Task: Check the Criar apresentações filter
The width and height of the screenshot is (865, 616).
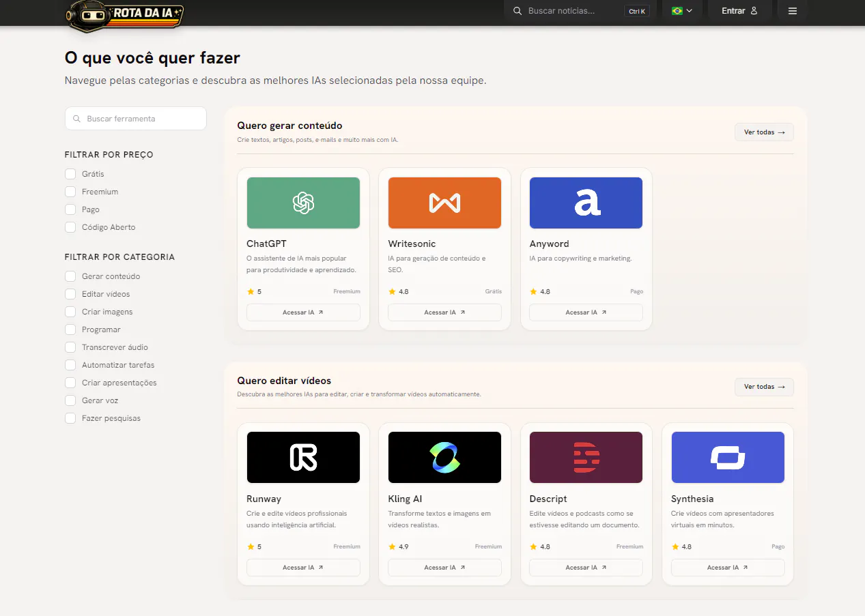Action: (70, 383)
